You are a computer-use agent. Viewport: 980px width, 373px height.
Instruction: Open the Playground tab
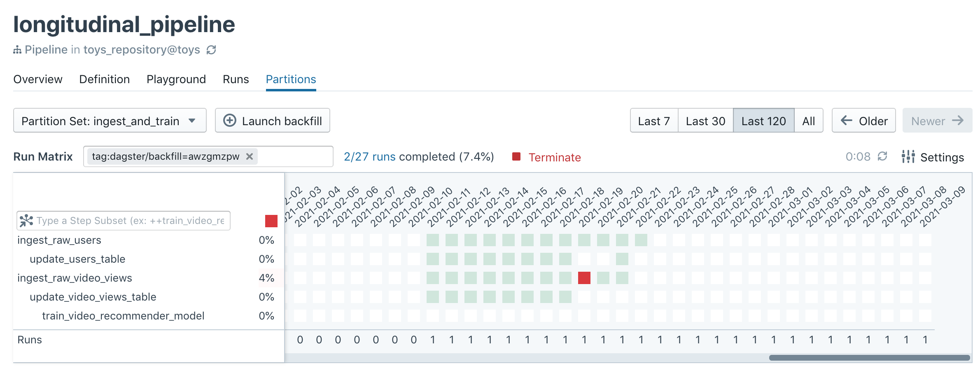pyautogui.click(x=176, y=79)
